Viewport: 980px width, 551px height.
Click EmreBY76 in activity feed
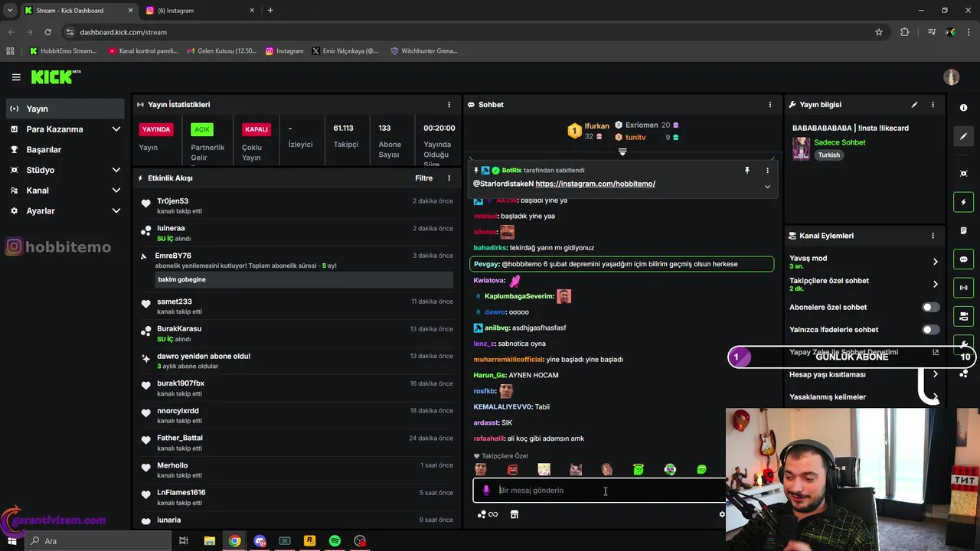coord(173,256)
